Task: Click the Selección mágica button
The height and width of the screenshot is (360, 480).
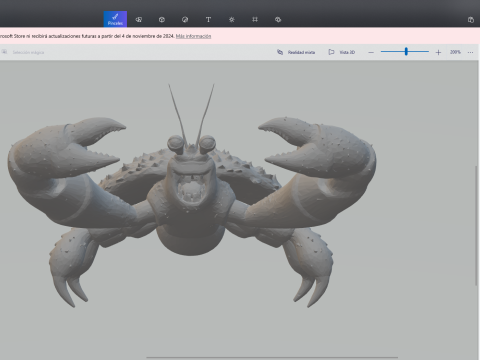Action: coord(23,52)
